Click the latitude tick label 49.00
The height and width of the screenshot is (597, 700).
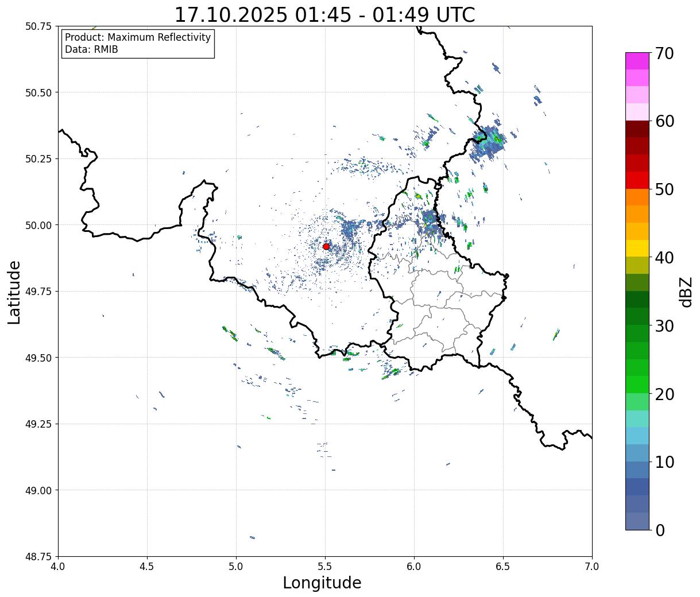[x=38, y=490]
